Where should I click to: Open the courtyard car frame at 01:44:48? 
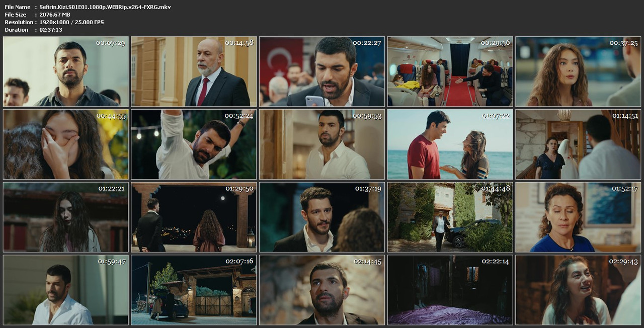pos(450,217)
